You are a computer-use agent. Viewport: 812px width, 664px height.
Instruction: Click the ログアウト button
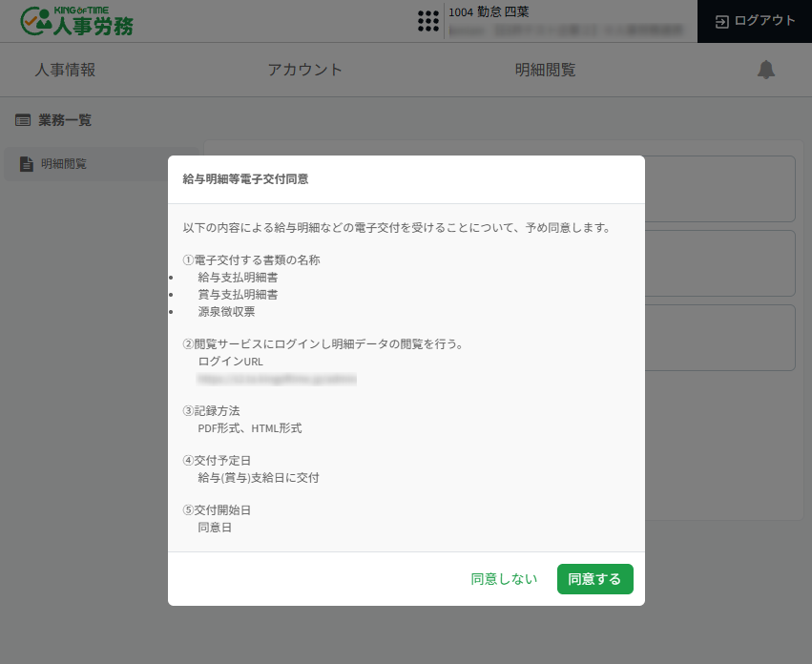coord(755,21)
